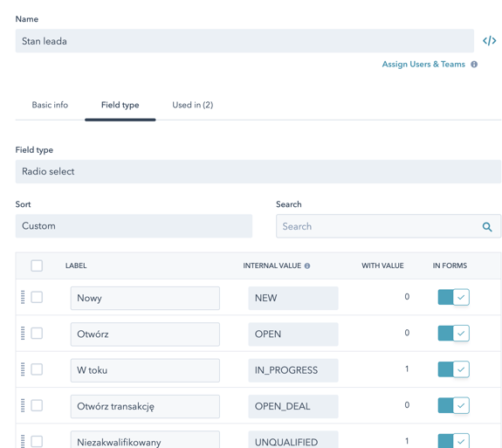The height and width of the screenshot is (448, 502).
Task: Click the WITH VALUE column header
Action: click(x=382, y=265)
